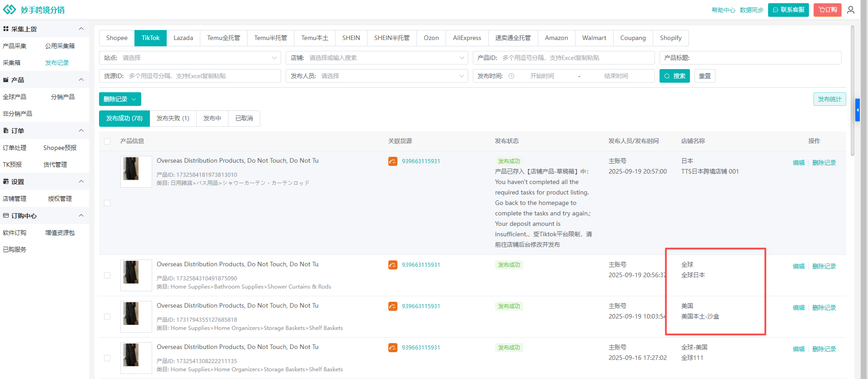Click 编辑 link for the first product
The height and width of the screenshot is (379, 868).
(799, 163)
